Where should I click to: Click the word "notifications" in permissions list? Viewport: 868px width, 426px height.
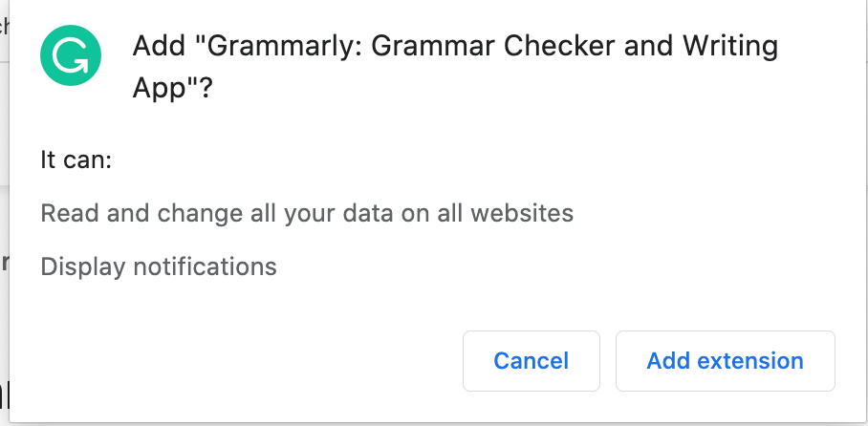click(206, 266)
